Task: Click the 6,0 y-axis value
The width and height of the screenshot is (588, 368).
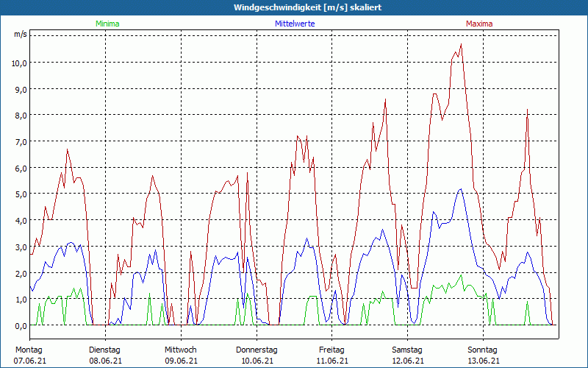Action: [x=21, y=169]
